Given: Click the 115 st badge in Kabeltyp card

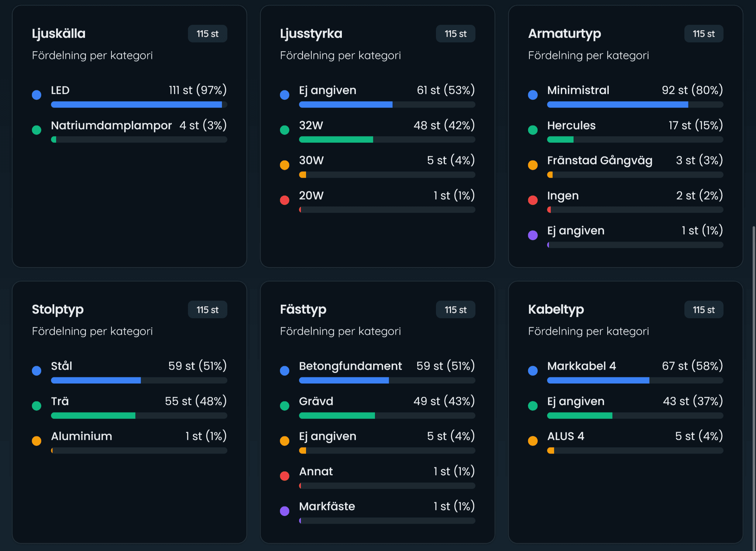Looking at the screenshot, I should (x=704, y=310).
